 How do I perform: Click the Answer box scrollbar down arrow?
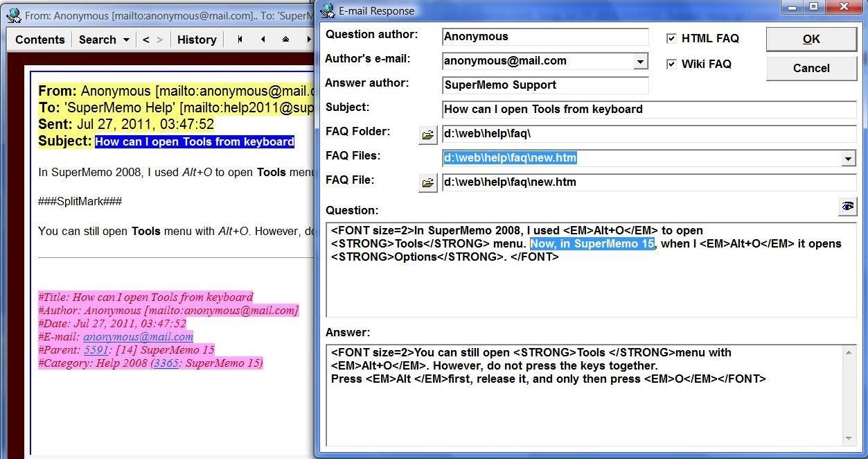point(849,438)
